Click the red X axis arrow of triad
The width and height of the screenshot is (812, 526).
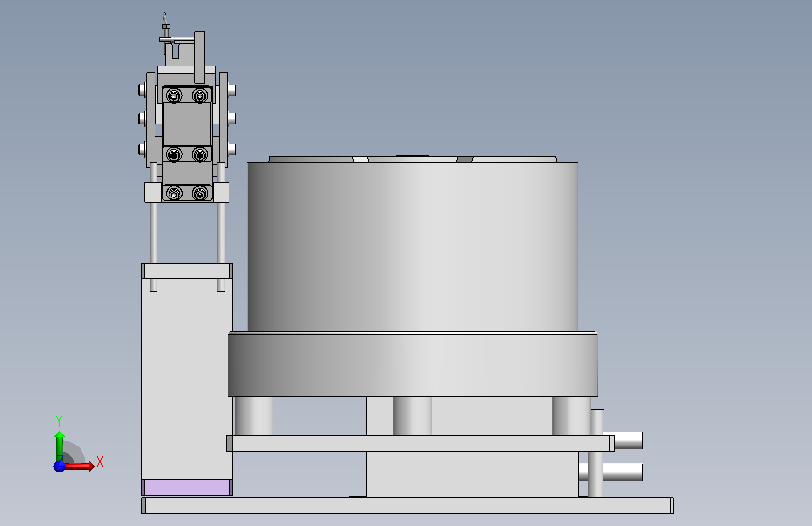(x=80, y=466)
